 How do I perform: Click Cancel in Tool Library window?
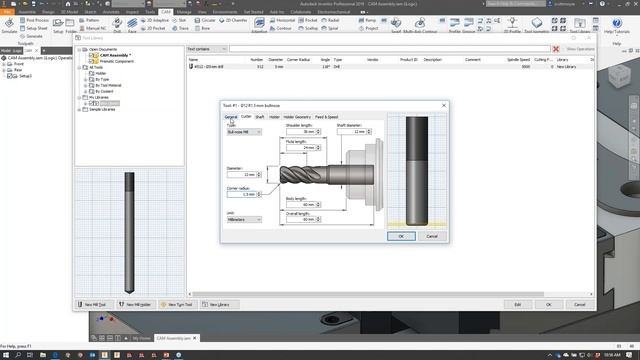pyautogui.click(x=580, y=304)
